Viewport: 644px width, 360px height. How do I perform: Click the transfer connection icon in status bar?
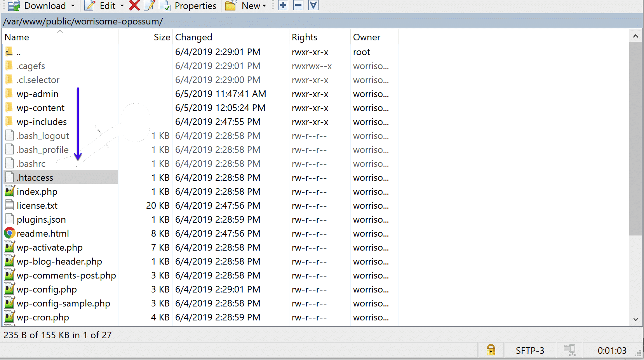coord(569,350)
